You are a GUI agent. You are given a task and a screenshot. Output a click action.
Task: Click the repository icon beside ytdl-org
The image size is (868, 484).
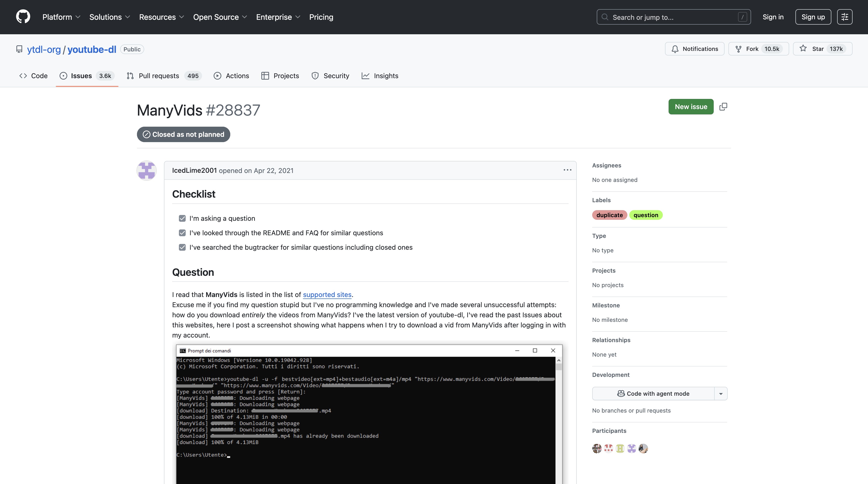click(x=19, y=49)
